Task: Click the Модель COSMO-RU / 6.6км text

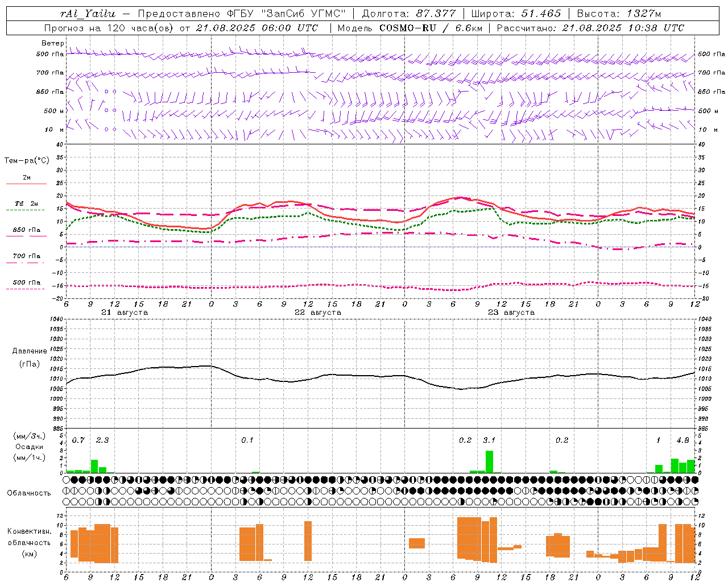Action: click(x=409, y=28)
